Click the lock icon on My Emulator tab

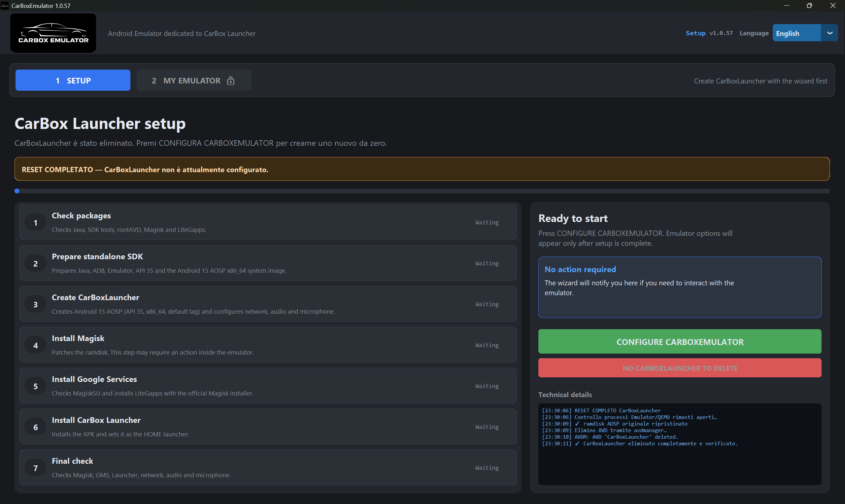231,80
